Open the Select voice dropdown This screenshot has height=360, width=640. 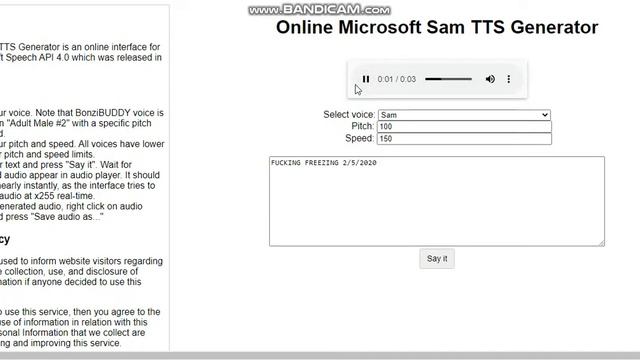coord(464,115)
